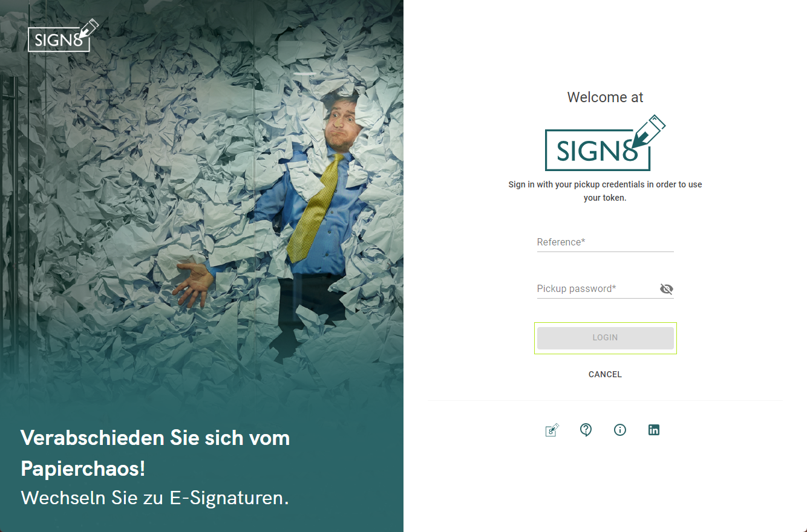
Task: Click the "Verabschieden Sie sich vom Papierchaos!" headline
Action: (155, 453)
